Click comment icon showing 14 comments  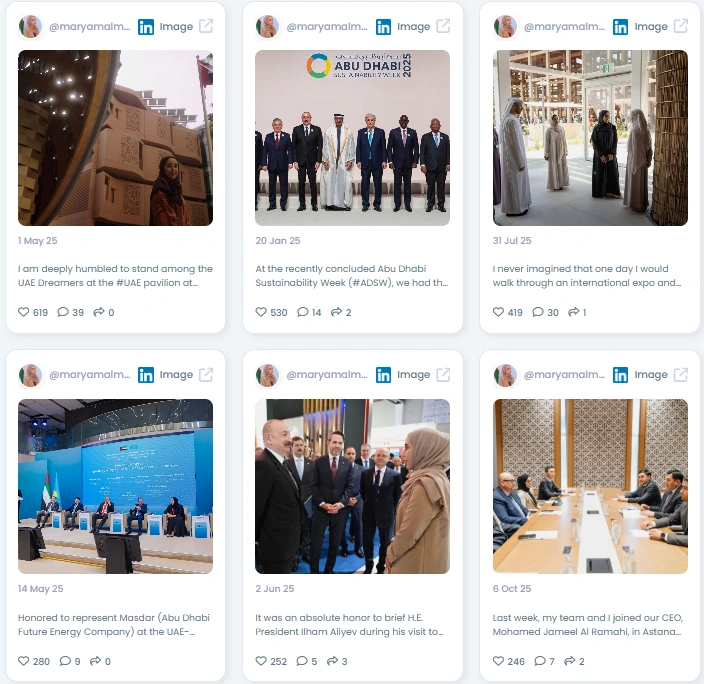coord(303,312)
